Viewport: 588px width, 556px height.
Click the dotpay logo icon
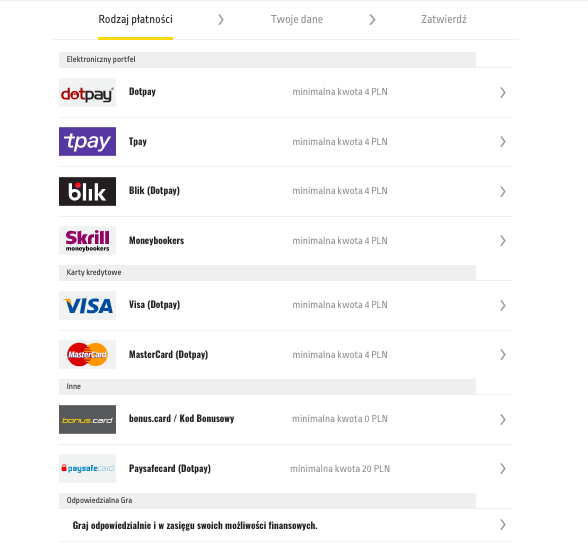point(87,93)
